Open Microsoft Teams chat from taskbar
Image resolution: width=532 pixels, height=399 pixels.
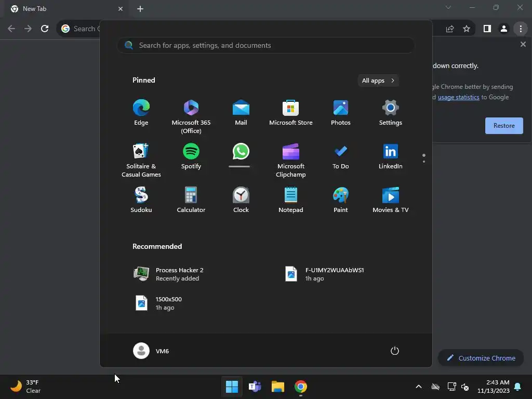(x=255, y=387)
